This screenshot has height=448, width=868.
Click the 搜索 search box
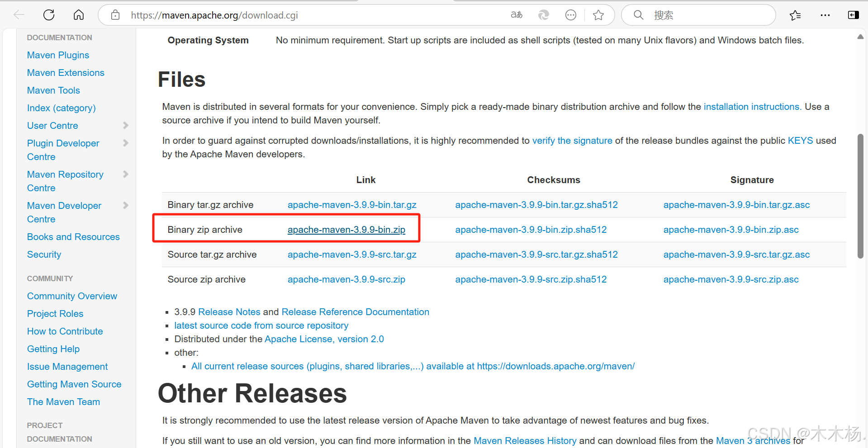click(698, 15)
